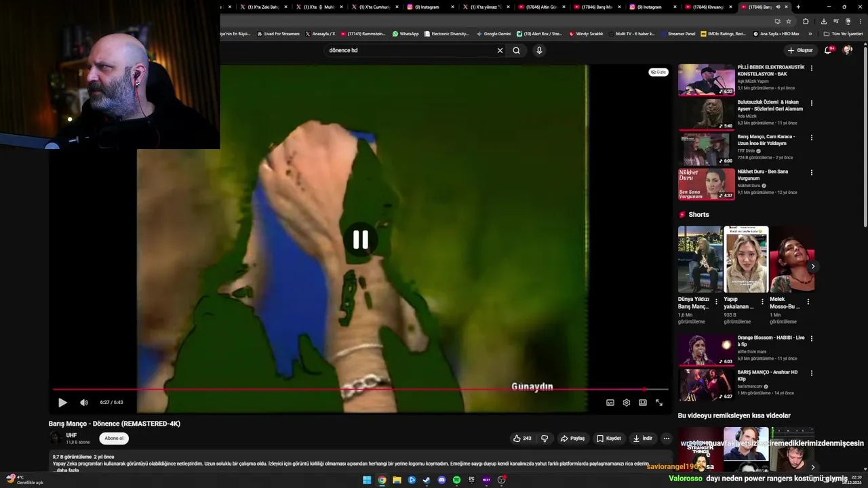Open options menu for the Bulutsuzluk Özlemi video
Screen dimensions: 868x488
pyautogui.click(x=811, y=103)
